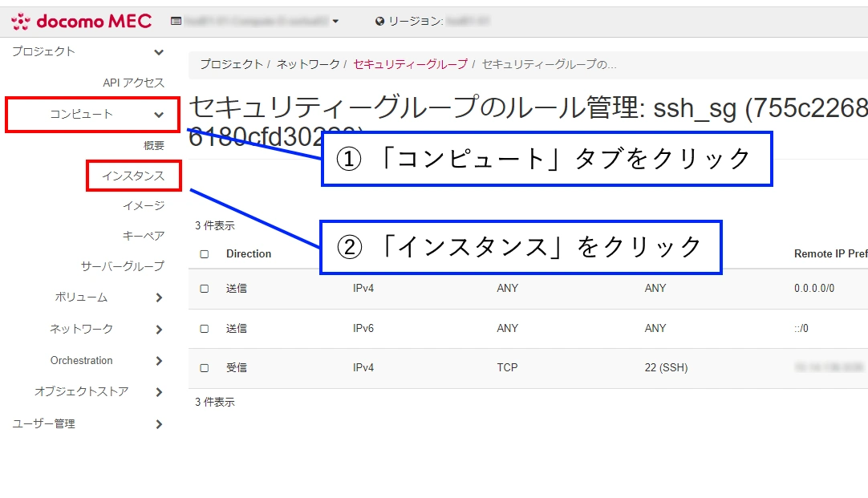The image size is (868, 498).
Task: Click セキュリティーグループ breadcrumb link
Action: pyautogui.click(x=410, y=64)
